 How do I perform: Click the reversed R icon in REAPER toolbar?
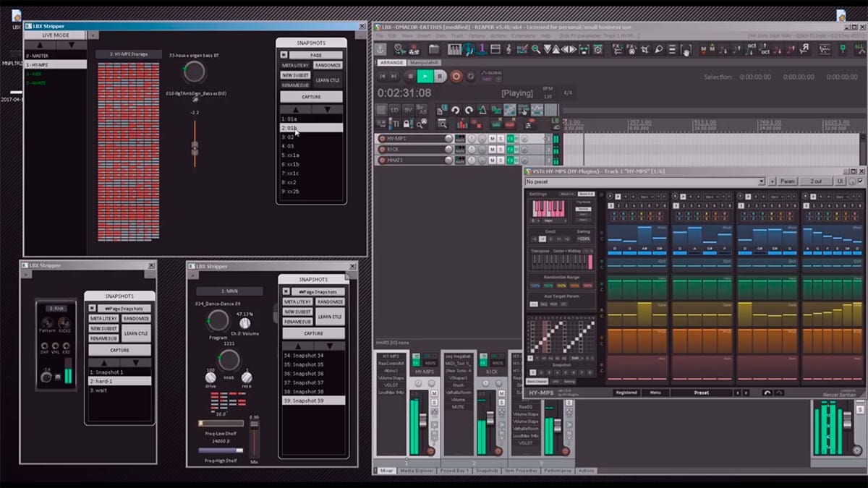(x=804, y=49)
